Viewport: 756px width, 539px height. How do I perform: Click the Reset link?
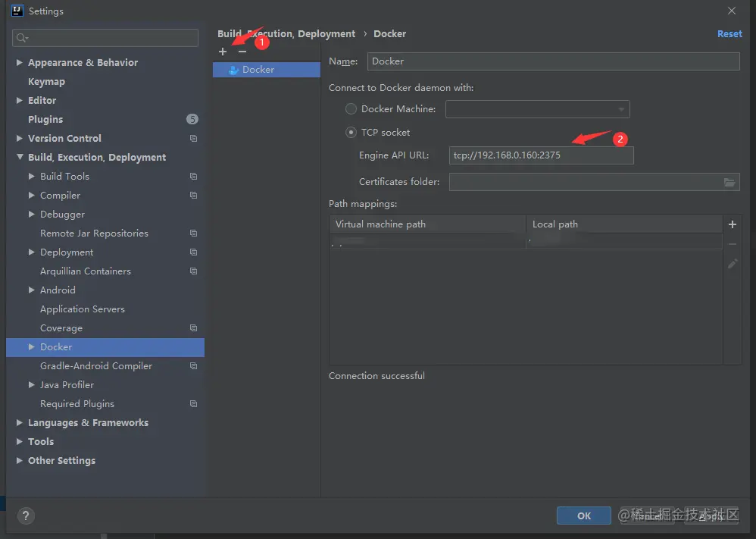(729, 34)
